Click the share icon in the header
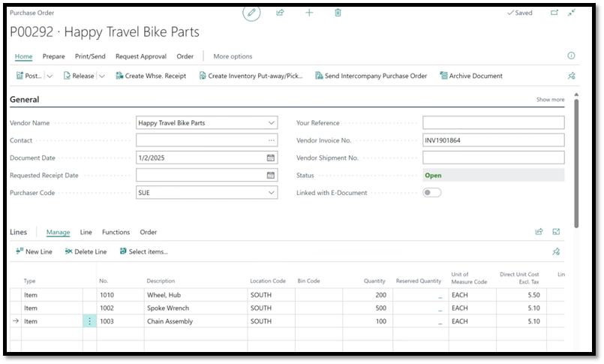The image size is (604, 364). 280,13
